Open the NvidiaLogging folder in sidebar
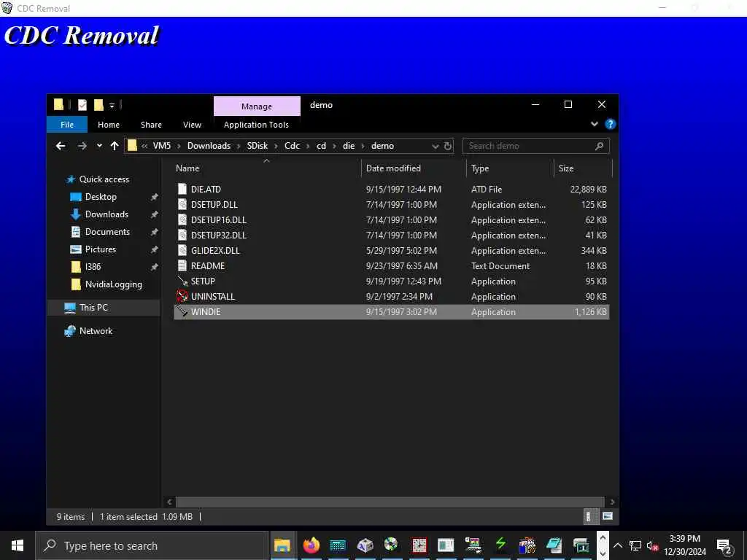The height and width of the screenshot is (560, 747). 113,284
